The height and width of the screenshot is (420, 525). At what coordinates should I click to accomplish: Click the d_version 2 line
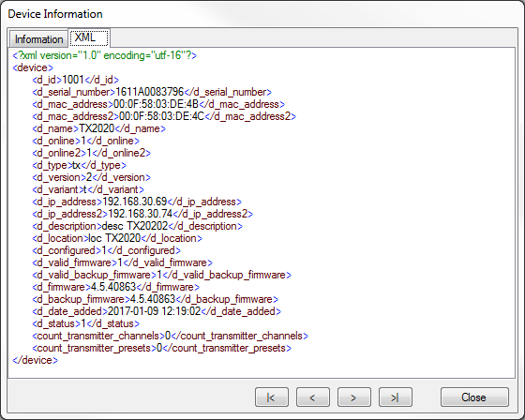(x=92, y=177)
